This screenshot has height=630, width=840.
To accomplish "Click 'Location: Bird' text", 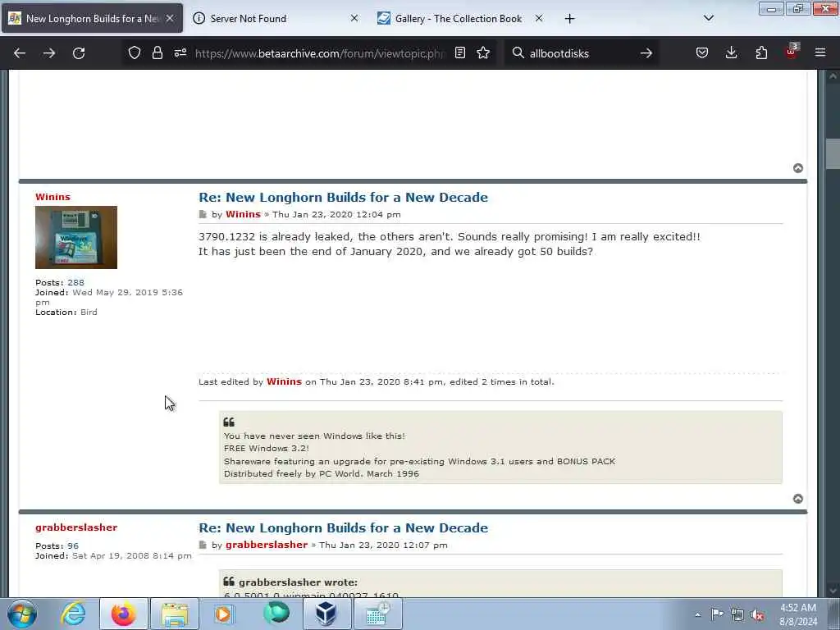I will point(66,312).
